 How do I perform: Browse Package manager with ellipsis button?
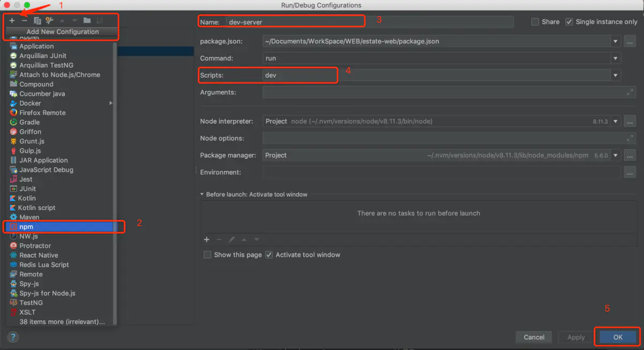630,155
